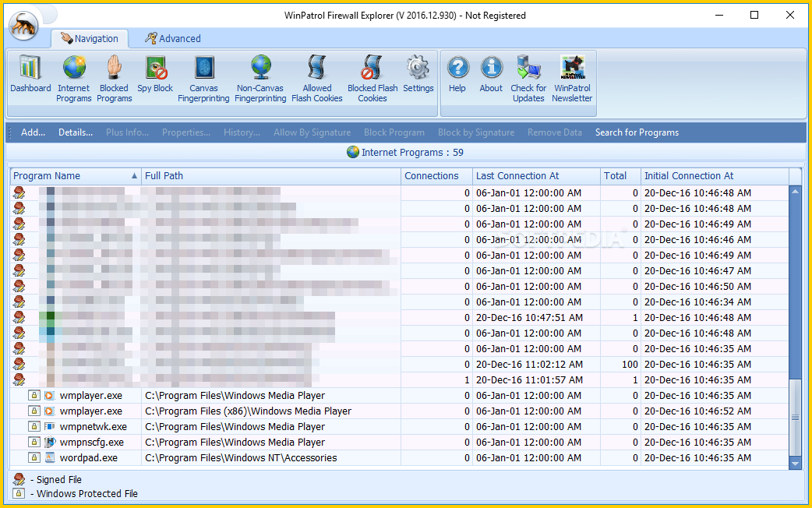This screenshot has height=508, width=812.
Task: Click the lock icon beside wmpnetwk.exe
Action: tap(34, 427)
